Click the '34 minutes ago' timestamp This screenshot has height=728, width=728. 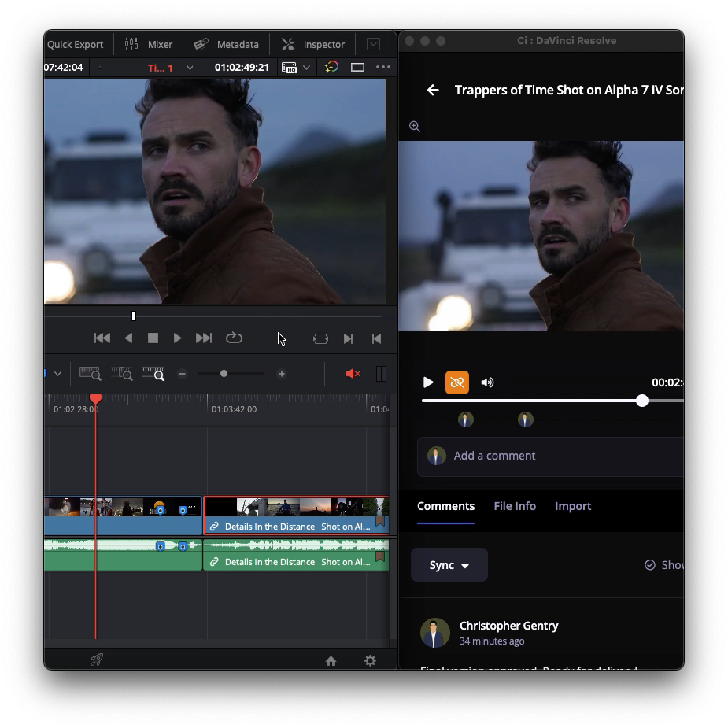492,641
